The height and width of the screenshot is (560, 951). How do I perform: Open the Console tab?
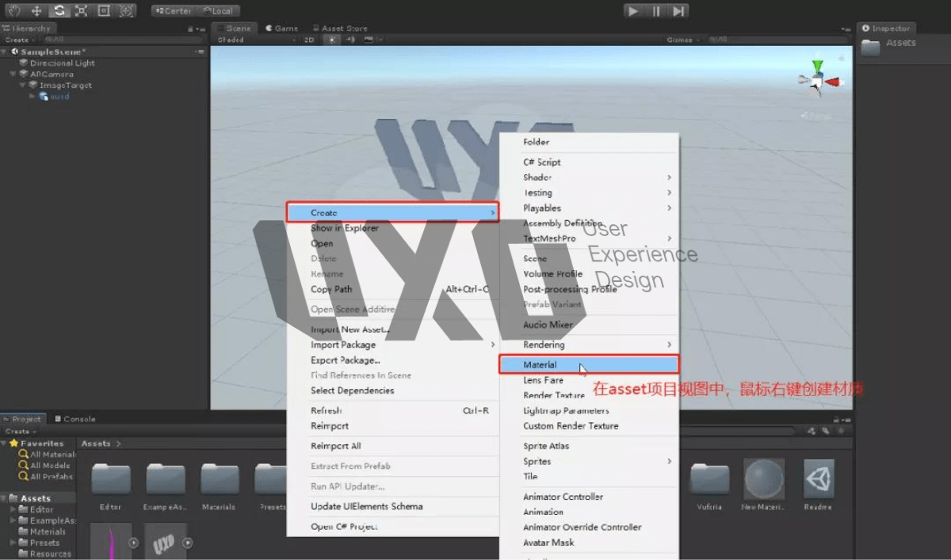[74, 419]
